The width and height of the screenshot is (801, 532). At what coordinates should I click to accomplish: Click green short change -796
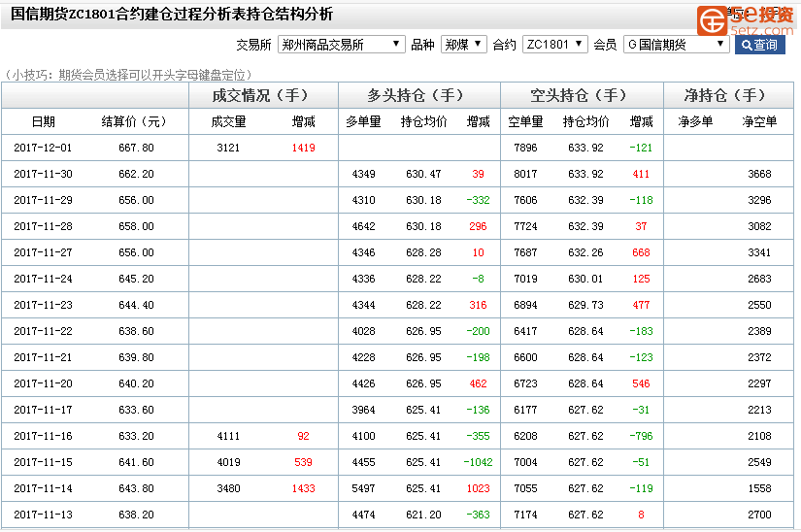pos(641,436)
